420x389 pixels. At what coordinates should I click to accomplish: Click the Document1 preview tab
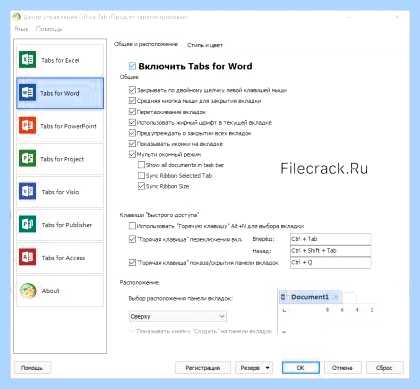tap(310, 297)
